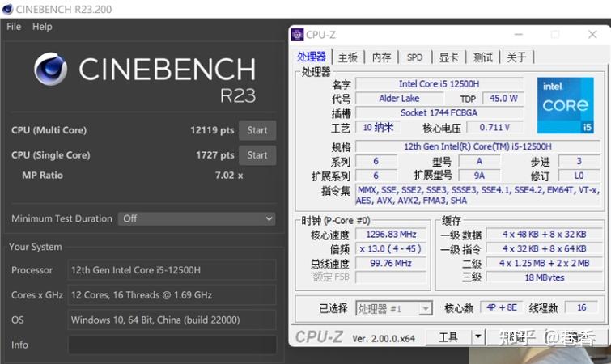The height and width of the screenshot is (364, 611).
Task: Click the Socket 1744 FCBGA value
Action: tap(439, 113)
